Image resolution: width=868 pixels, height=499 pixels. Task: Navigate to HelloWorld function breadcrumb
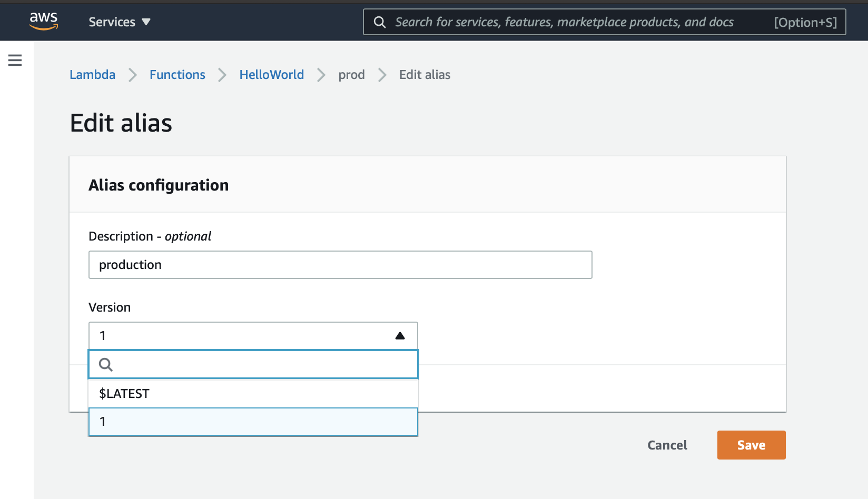pyautogui.click(x=272, y=75)
